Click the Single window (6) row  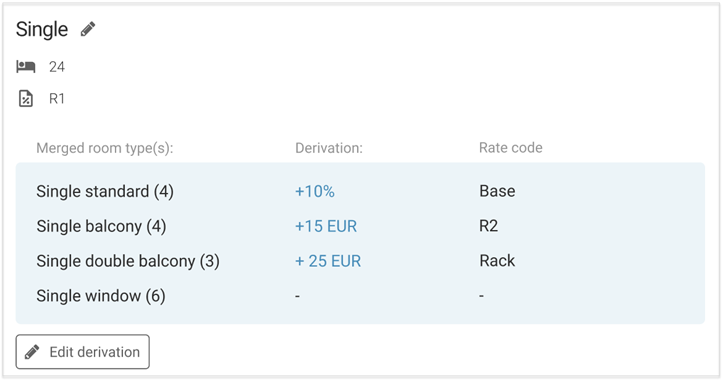coord(360,296)
